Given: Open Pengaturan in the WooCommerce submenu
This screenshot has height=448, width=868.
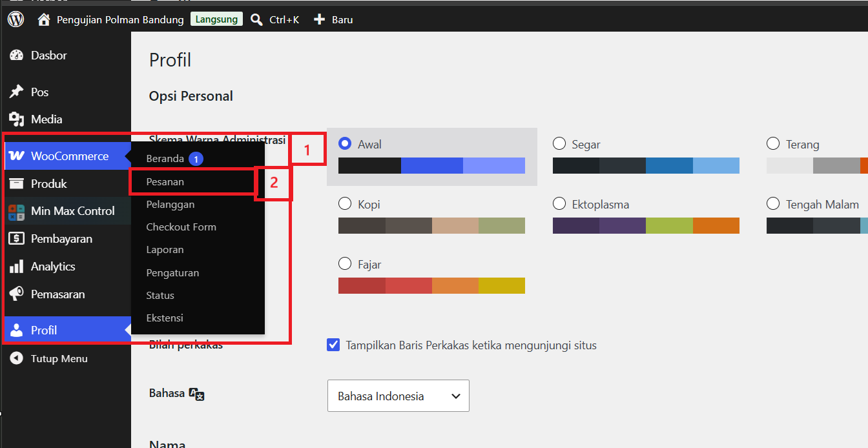Looking at the screenshot, I should pyautogui.click(x=172, y=272).
